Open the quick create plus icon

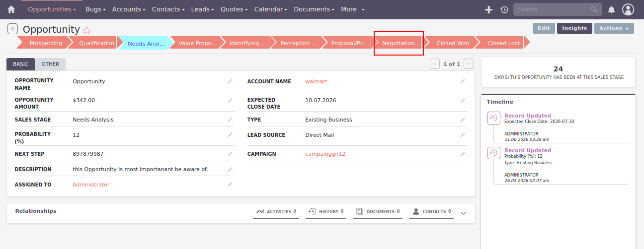tap(488, 9)
